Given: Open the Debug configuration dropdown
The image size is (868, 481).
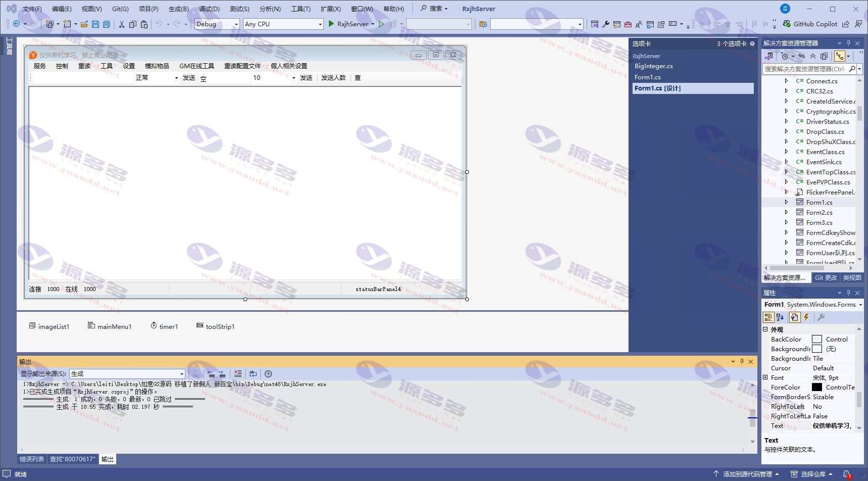Looking at the screenshot, I should click(236, 24).
